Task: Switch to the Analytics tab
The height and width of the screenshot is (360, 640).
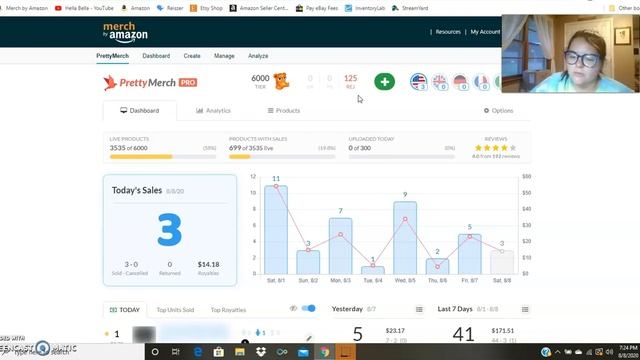Action: (x=213, y=111)
